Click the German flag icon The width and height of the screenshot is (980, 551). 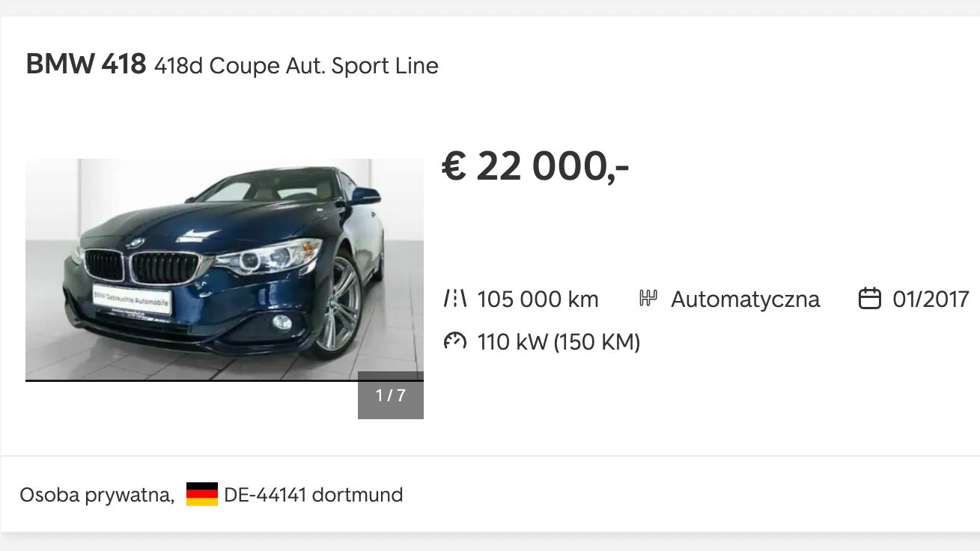point(202,495)
